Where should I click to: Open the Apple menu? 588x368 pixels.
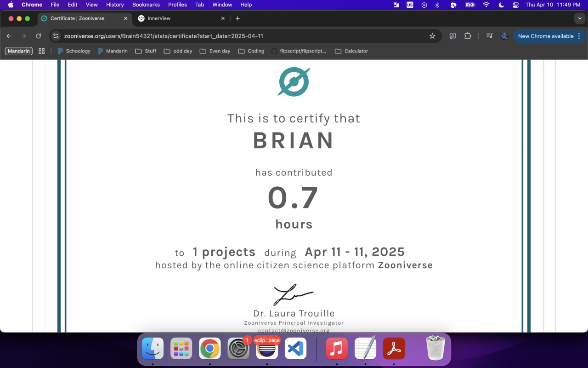11,5
